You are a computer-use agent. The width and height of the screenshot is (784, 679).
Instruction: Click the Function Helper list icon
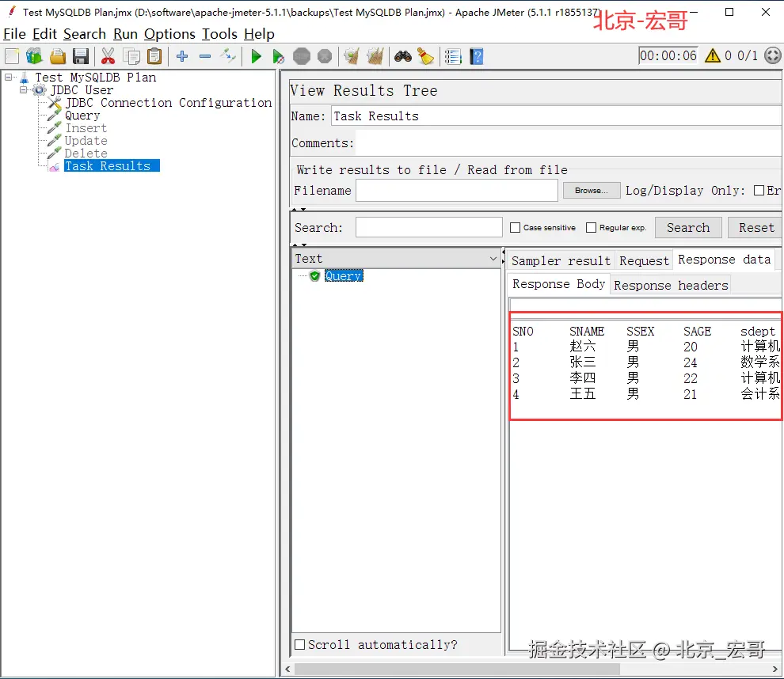pos(453,56)
